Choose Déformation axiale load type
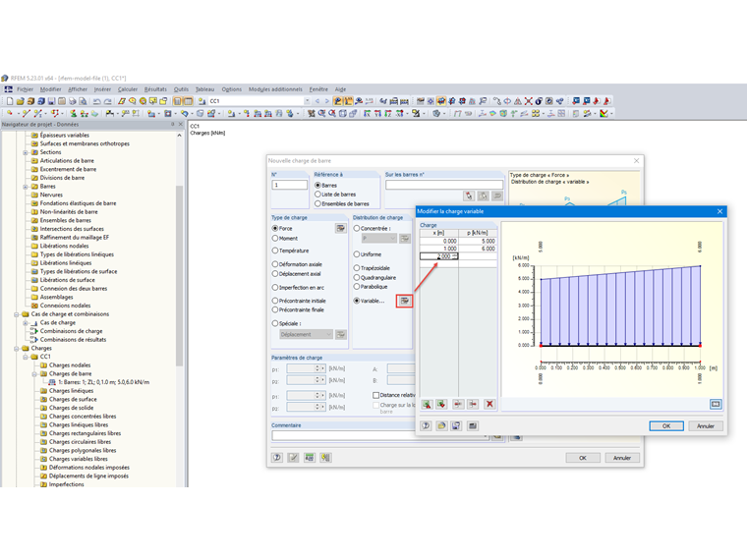 [275, 264]
